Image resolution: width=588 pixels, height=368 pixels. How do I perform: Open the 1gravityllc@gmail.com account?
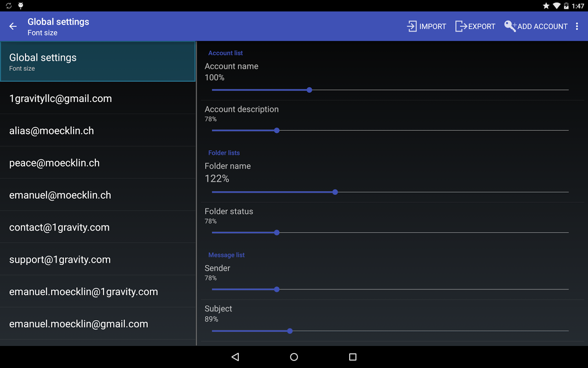(98, 98)
